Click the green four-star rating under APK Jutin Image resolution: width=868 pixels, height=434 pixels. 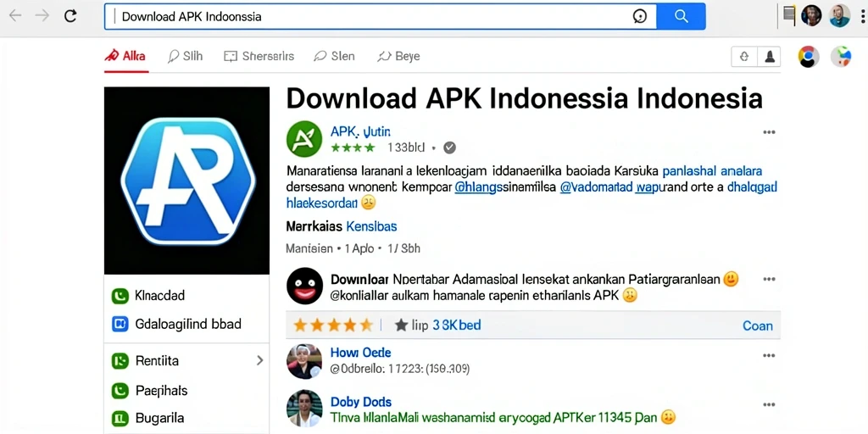click(353, 147)
